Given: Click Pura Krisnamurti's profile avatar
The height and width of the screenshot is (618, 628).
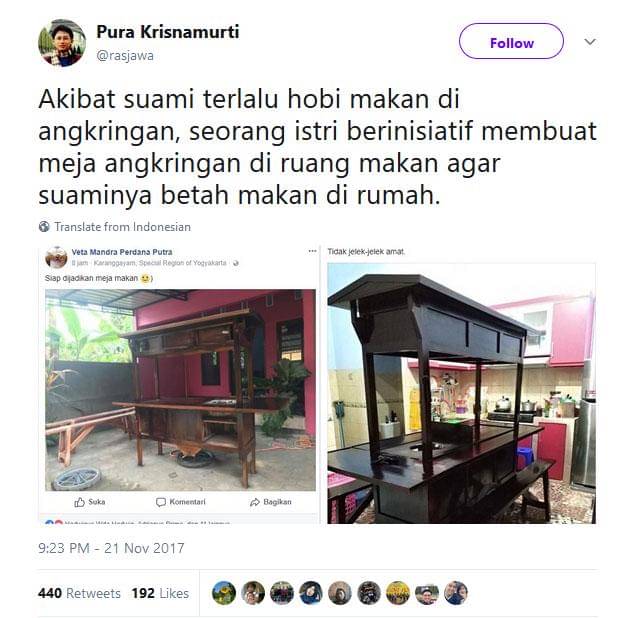Looking at the screenshot, I should 62,42.
